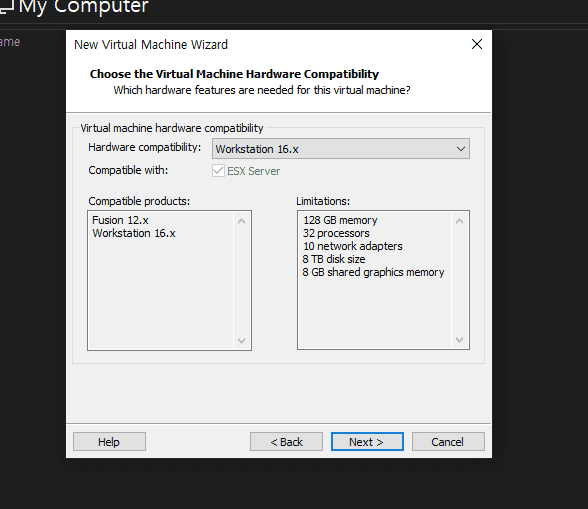Select Fusion 12.x in Compatible products

[x=120, y=220]
